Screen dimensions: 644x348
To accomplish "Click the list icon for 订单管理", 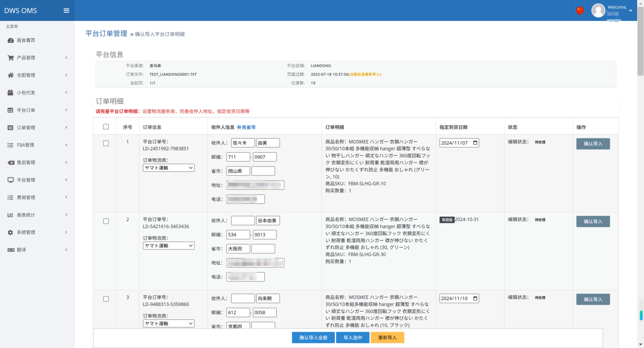I will [11, 127].
